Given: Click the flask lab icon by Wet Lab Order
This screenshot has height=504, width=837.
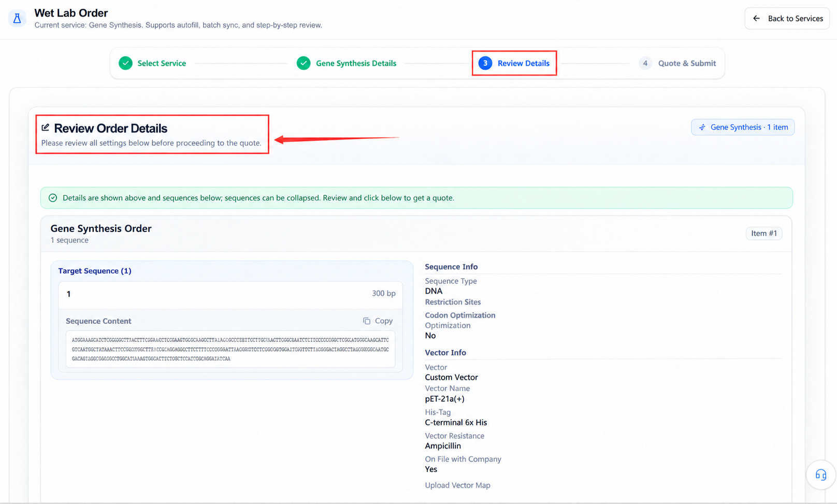Looking at the screenshot, I should click(x=17, y=19).
